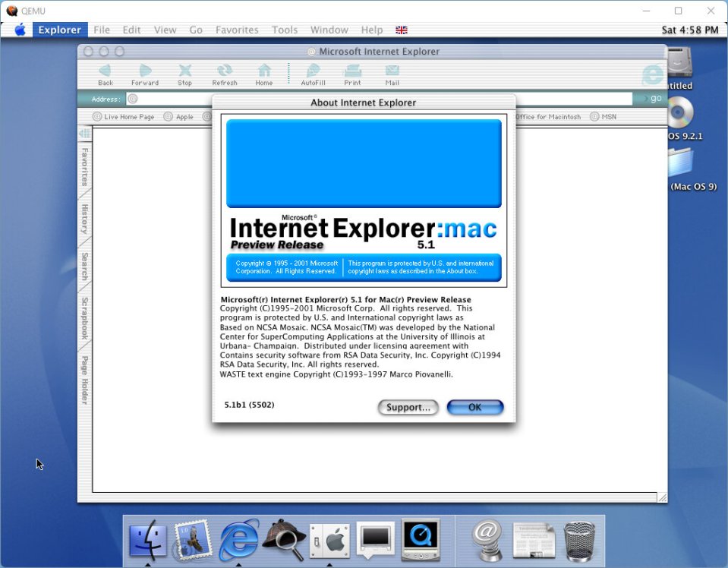Open Sherlock from the Dock
728x568 pixels.
pyautogui.click(x=283, y=541)
